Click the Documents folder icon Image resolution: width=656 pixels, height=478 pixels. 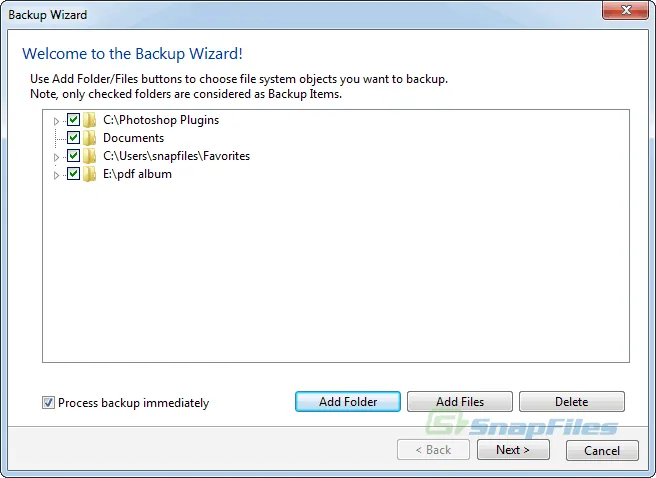(x=90, y=138)
